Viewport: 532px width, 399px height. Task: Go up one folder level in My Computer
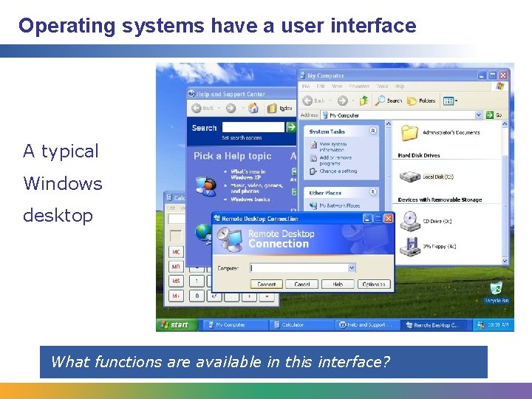[x=364, y=100]
